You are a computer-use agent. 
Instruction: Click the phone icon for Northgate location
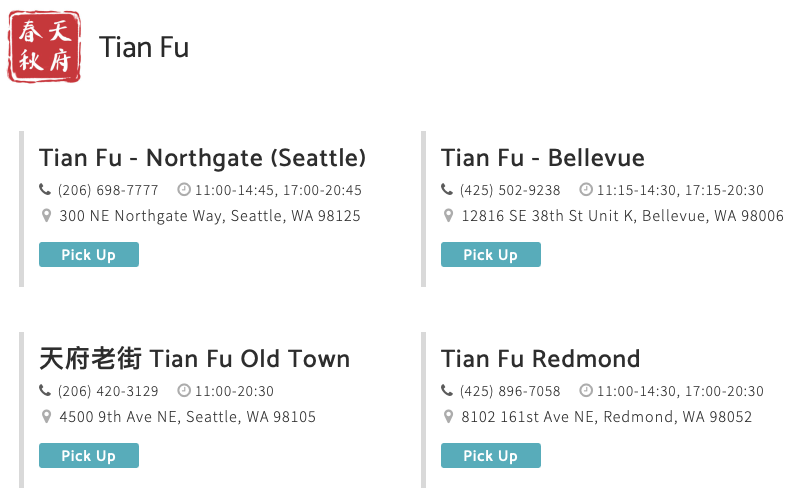click(45, 189)
